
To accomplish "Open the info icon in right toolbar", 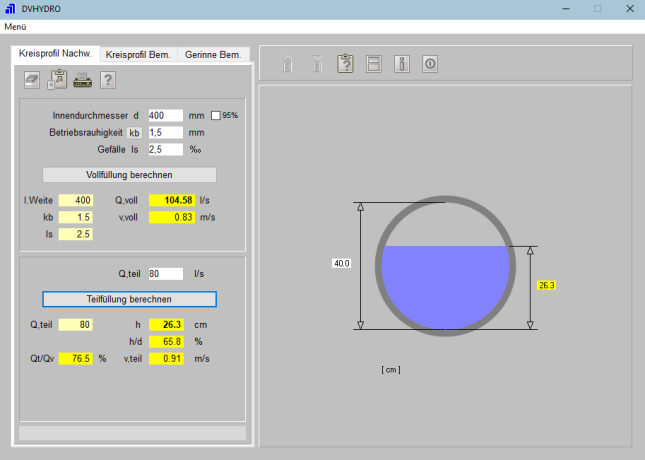I will pyautogui.click(x=401, y=64).
